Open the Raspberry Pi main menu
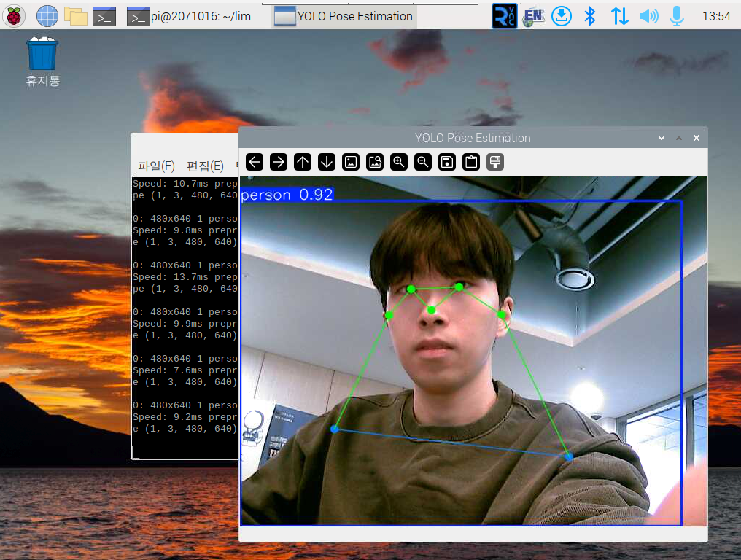This screenshot has height=560, width=741. point(14,16)
